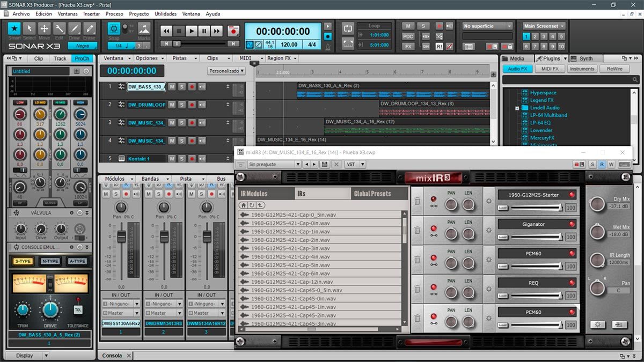The image size is (644, 362).
Task: Open the No superficie dropdown
Action: (487, 26)
